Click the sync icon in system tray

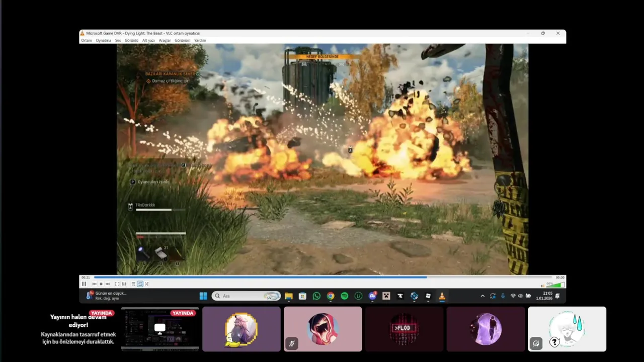pos(493,296)
